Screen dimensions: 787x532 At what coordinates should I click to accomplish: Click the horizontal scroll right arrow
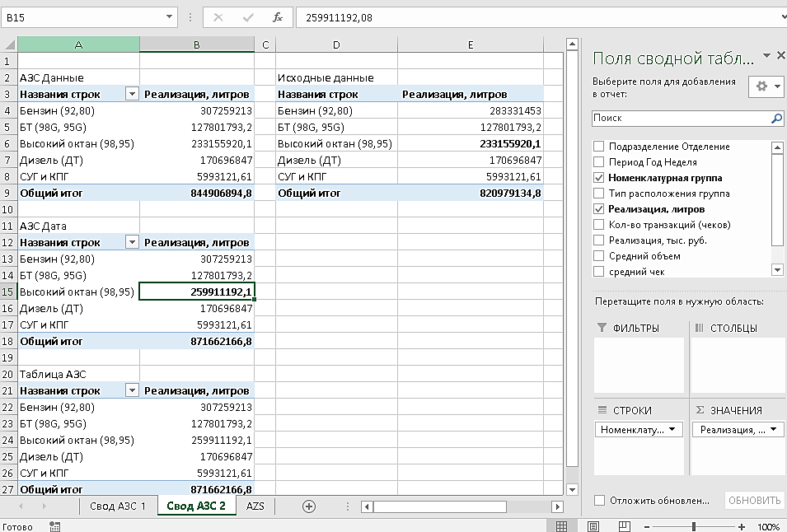click(557, 506)
